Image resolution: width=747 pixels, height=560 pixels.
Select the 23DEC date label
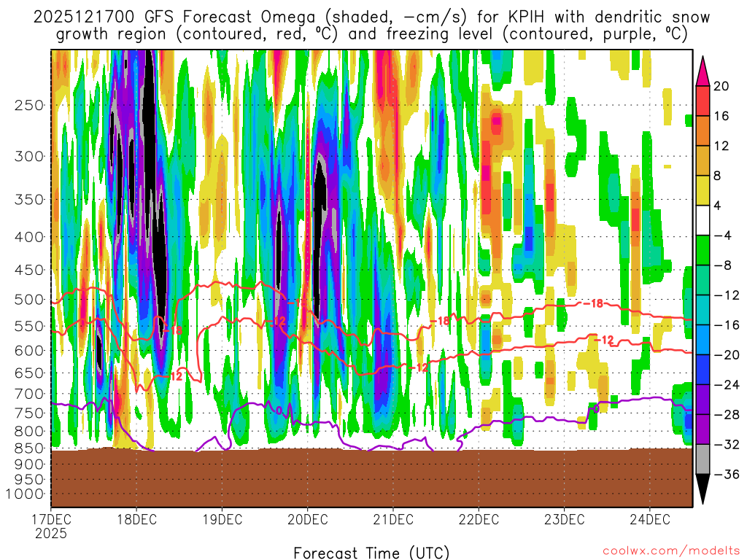[565, 519]
